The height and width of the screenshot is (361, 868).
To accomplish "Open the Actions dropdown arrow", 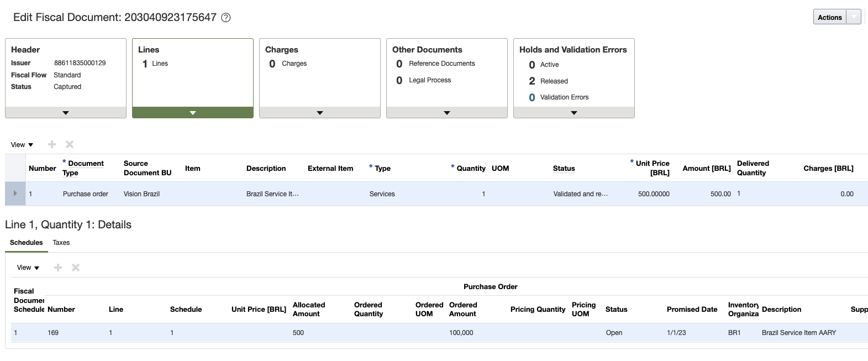I will pyautogui.click(x=854, y=17).
